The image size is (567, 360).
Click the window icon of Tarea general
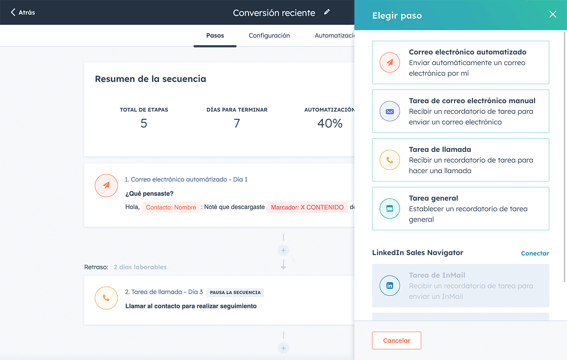coord(389,209)
